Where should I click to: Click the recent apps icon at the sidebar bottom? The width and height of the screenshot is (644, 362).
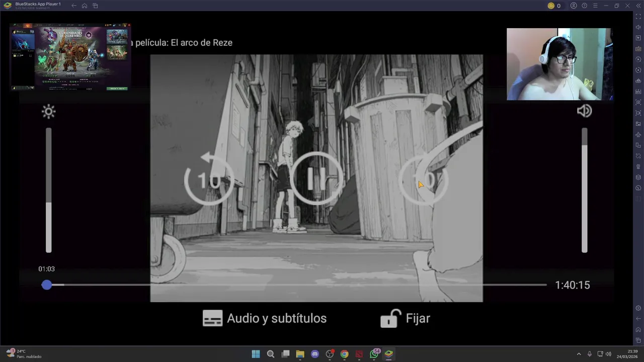click(x=638, y=340)
